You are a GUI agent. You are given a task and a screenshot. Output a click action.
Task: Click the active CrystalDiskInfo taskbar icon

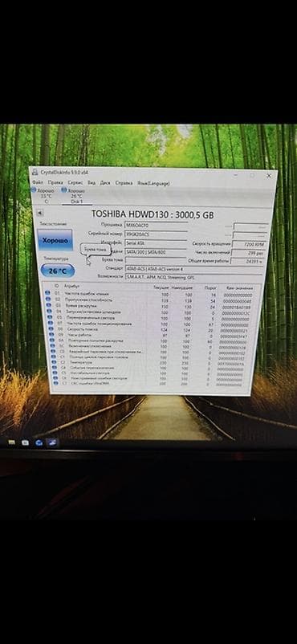[x=53, y=442]
